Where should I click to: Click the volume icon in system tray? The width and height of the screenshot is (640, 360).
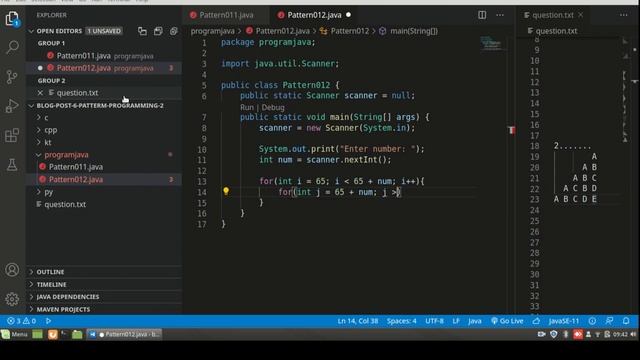(x=633, y=334)
